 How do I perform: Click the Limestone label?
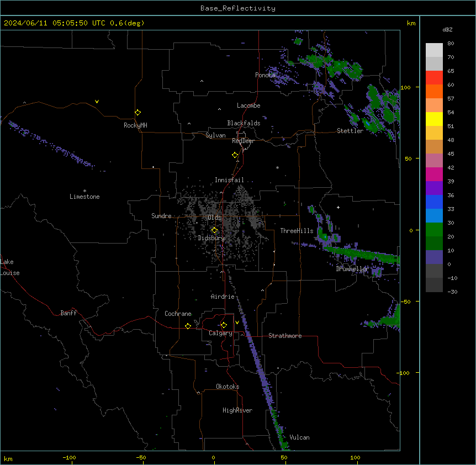(84, 197)
